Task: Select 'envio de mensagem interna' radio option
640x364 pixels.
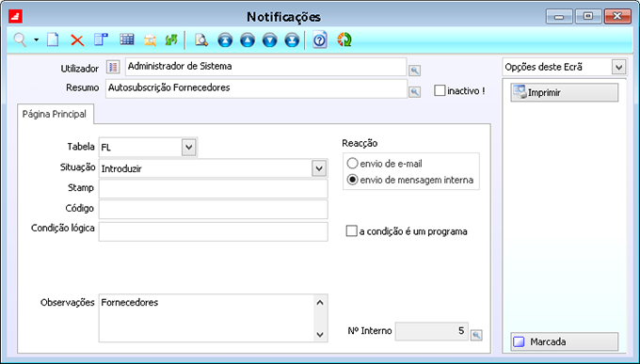Action: [x=352, y=180]
